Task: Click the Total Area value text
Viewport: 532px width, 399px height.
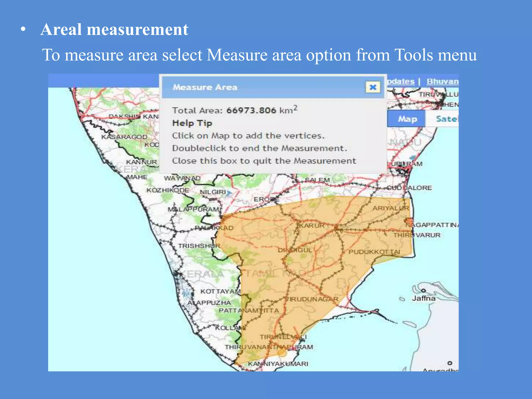Action: tap(251, 110)
